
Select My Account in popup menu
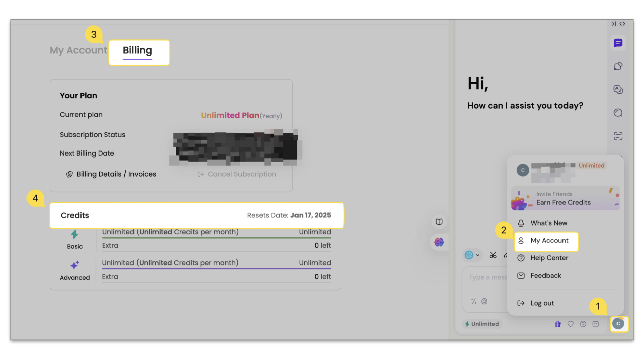point(546,241)
